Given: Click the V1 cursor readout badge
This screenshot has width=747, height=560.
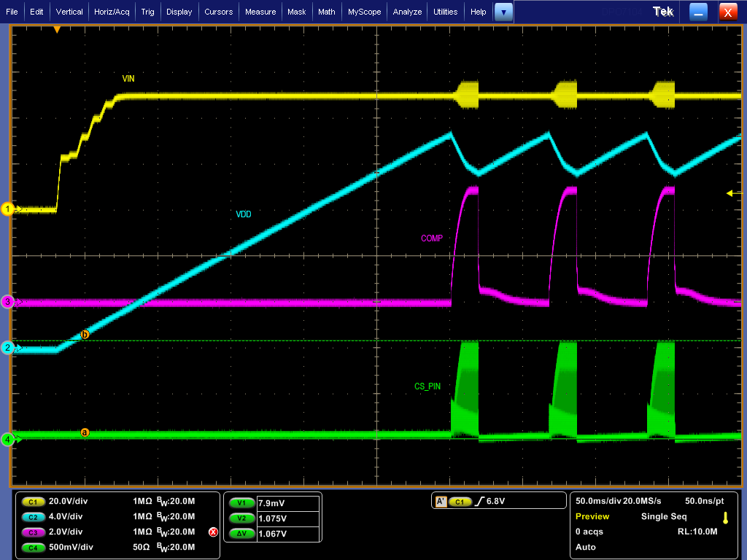Looking at the screenshot, I should (x=241, y=502).
